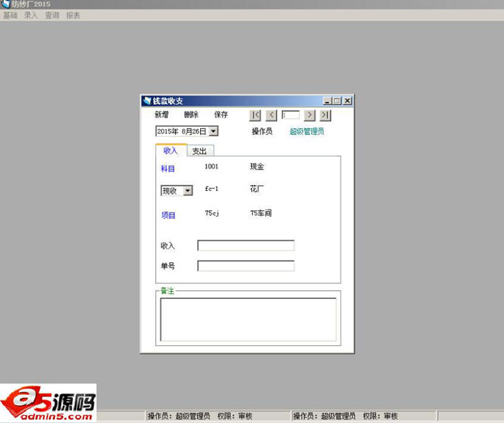Click the 操作员 label in dialog
This screenshot has width=504, height=423.
[262, 131]
